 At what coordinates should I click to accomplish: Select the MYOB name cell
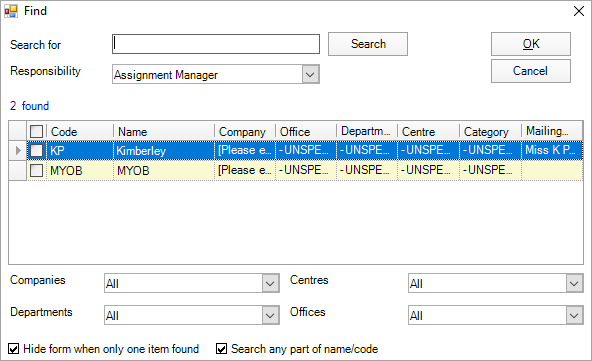164,171
